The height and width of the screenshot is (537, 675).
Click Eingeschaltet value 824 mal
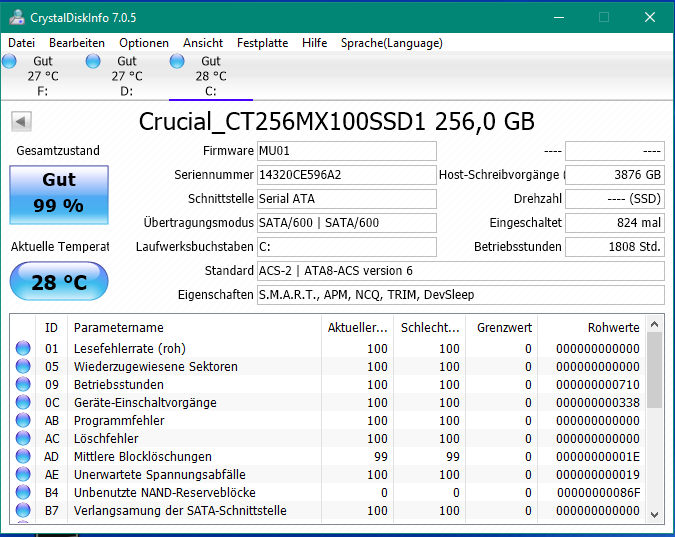point(615,223)
